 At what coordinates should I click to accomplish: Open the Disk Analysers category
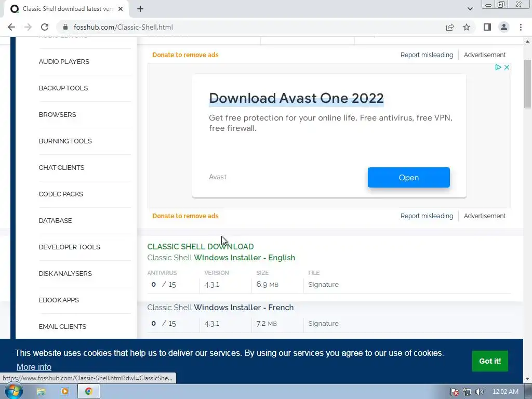[x=65, y=273]
